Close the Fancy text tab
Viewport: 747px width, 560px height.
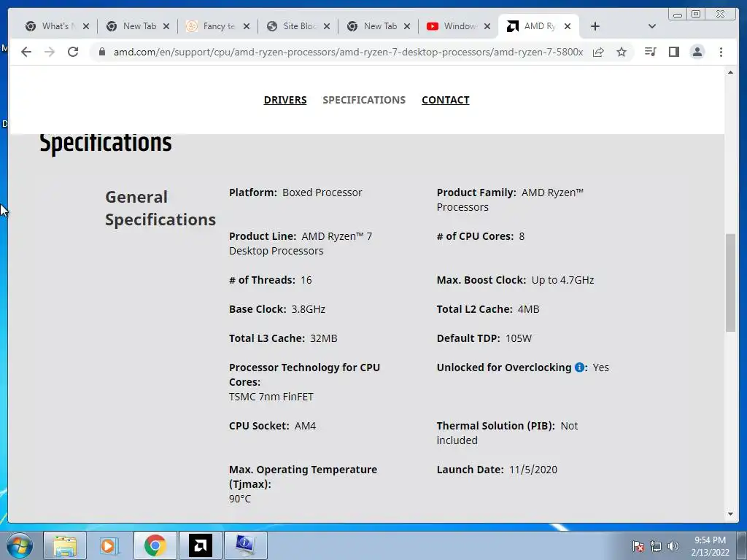point(247,26)
